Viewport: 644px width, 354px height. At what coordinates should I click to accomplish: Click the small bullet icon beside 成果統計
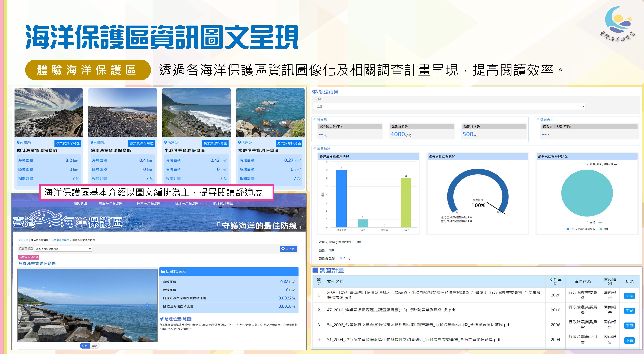(x=315, y=148)
